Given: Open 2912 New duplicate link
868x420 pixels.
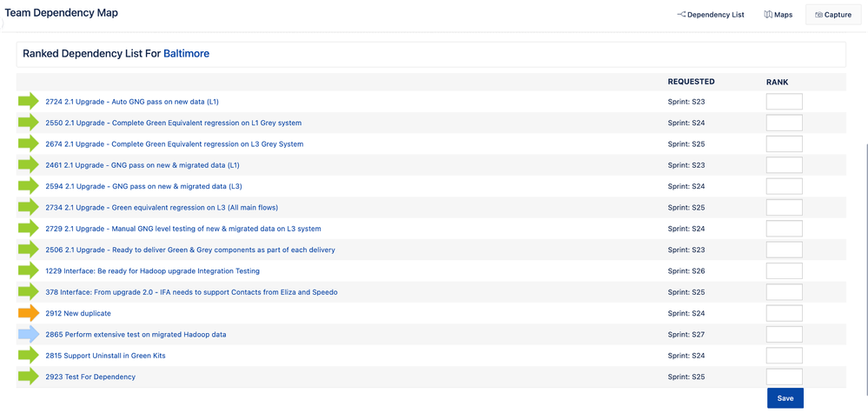Looking at the screenshot, I should click(x=78, y=313).
